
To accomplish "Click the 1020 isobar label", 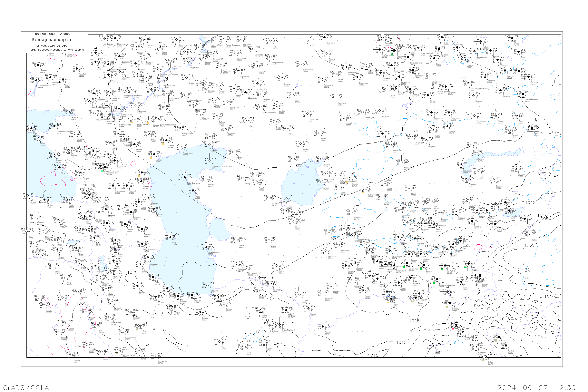I will pyautogui.click(x=132, y=272).
